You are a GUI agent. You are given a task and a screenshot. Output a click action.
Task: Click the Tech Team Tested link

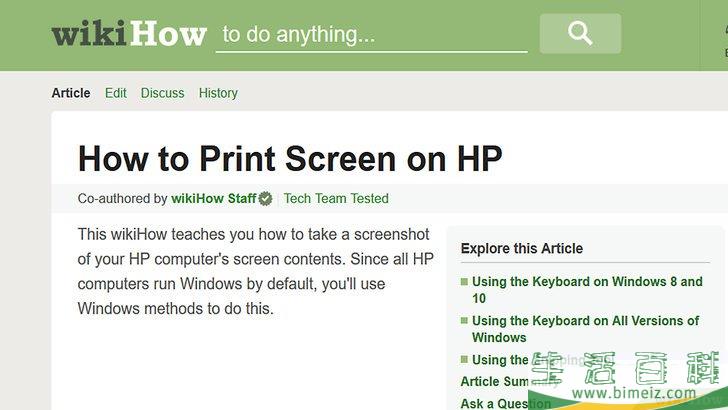(336, 199)
